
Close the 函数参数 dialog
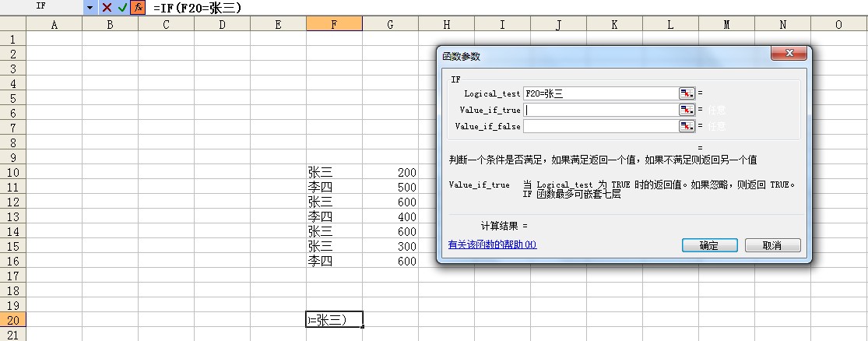point(789,53)
